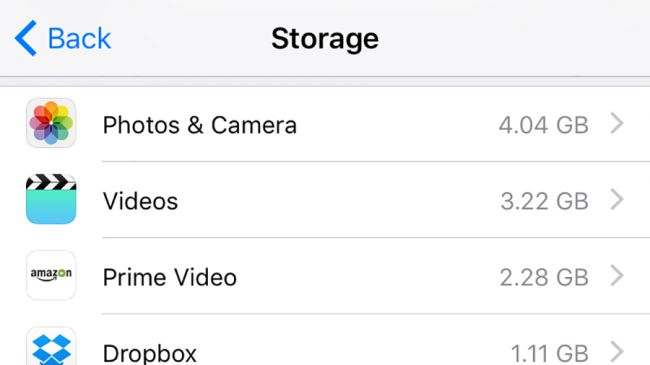Click the 1.11 GB storage figure
Screen dimensions: 650x365
tap(550, 354)
